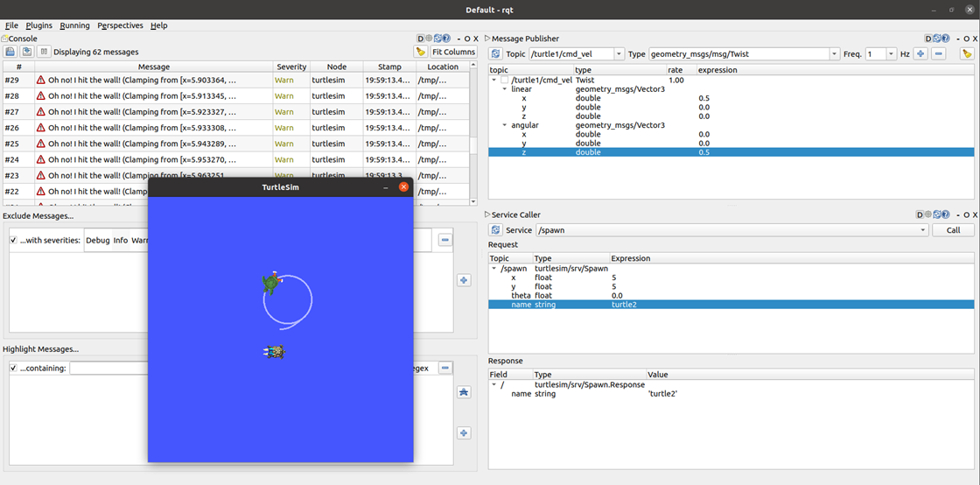Click the Console panel's D dock icon
980x485 pixels.
421,39
